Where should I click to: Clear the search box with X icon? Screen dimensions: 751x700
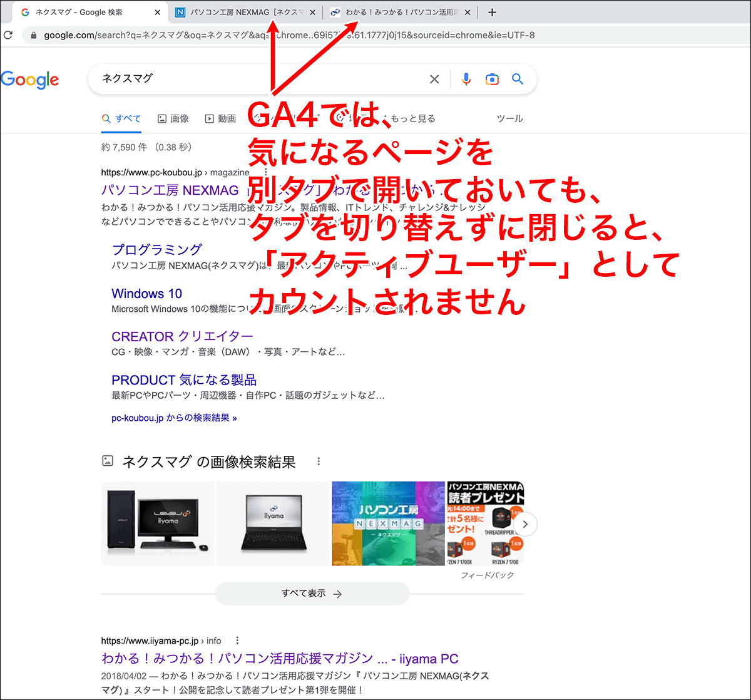434,79
